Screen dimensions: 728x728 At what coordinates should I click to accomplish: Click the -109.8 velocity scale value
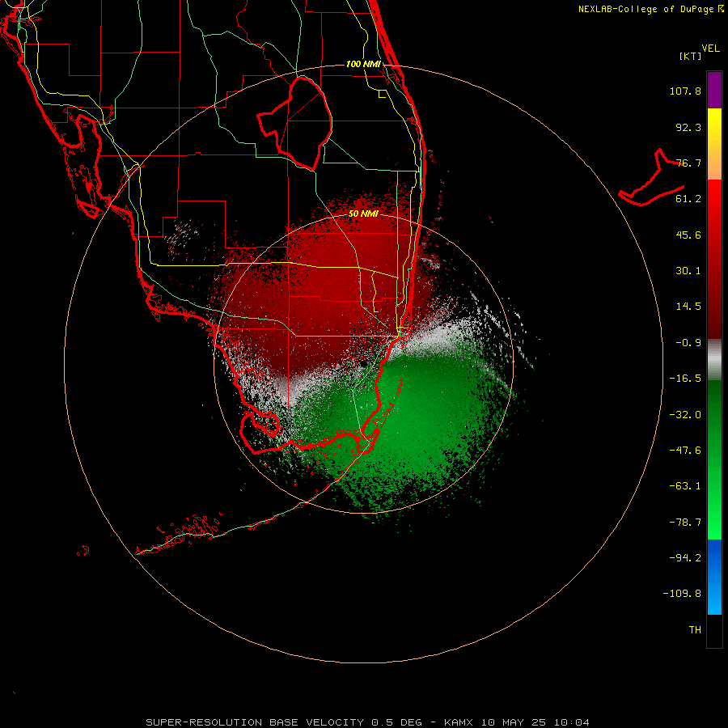click(682, 594)
